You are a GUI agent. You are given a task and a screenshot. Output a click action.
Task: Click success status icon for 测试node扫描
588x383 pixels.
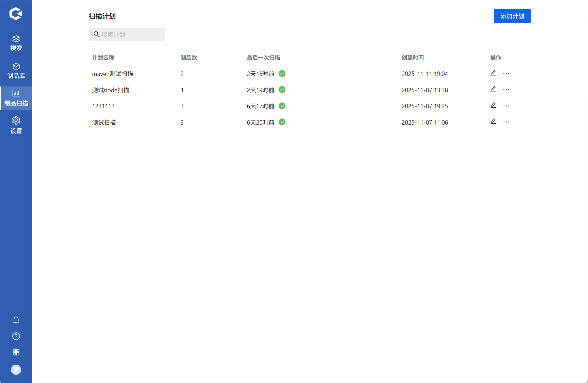pyautogui.click(x=282, y=90)
